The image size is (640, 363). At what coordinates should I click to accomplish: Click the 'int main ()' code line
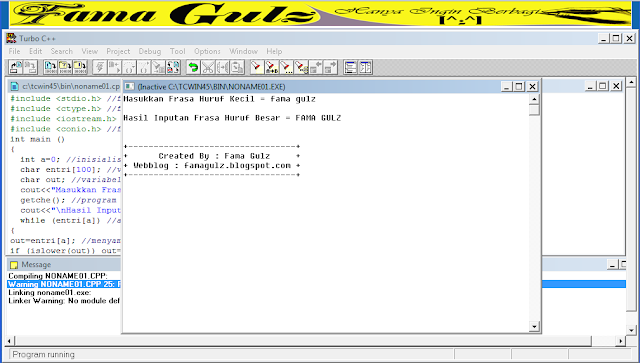38,139
